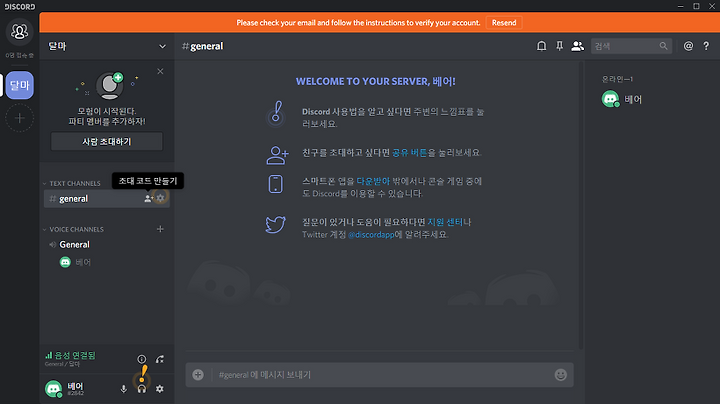Open user settings gear

160,389
